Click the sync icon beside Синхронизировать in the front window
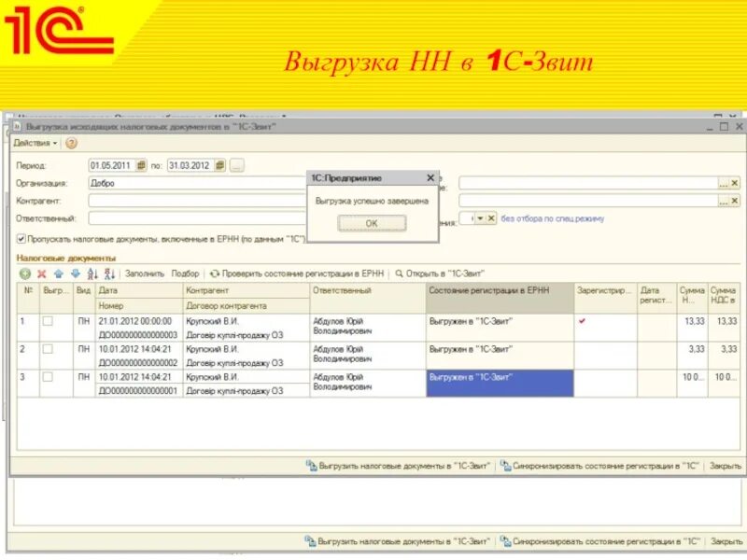Screen dimensions: 747x560 coord(505,465)
